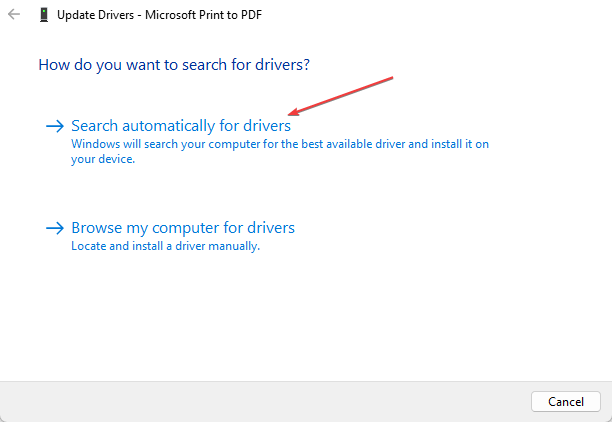
Task: Select Browse my computer for drivers
Action: [183, 227]
